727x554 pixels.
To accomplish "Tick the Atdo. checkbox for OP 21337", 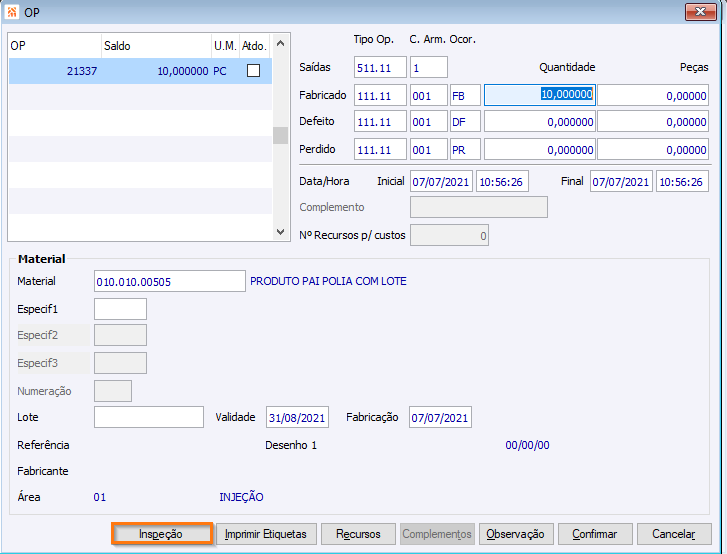I will (254, 70).
